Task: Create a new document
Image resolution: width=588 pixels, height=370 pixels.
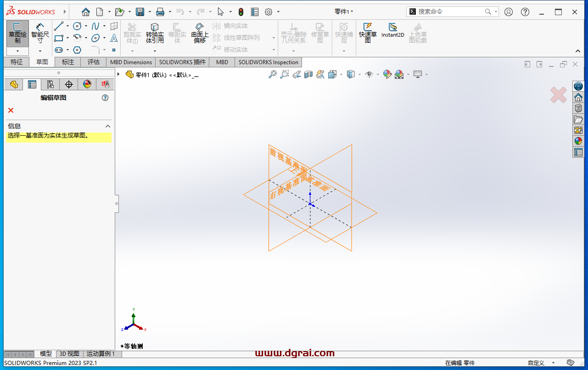Action: (100, 12)
